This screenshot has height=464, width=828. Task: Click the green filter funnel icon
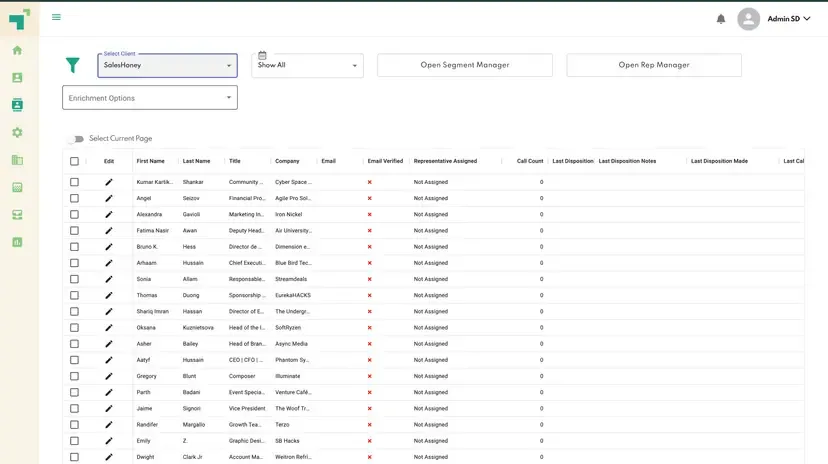(x=72, y=65)
